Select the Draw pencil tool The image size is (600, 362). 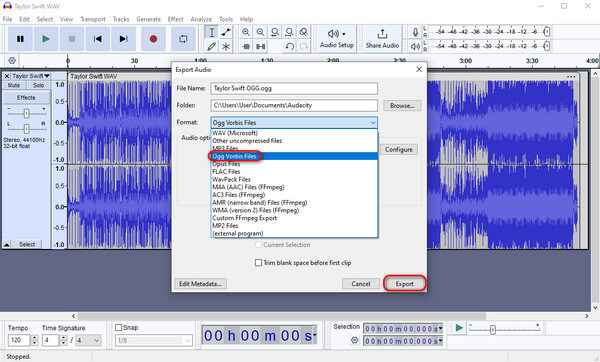click(211, 47)
